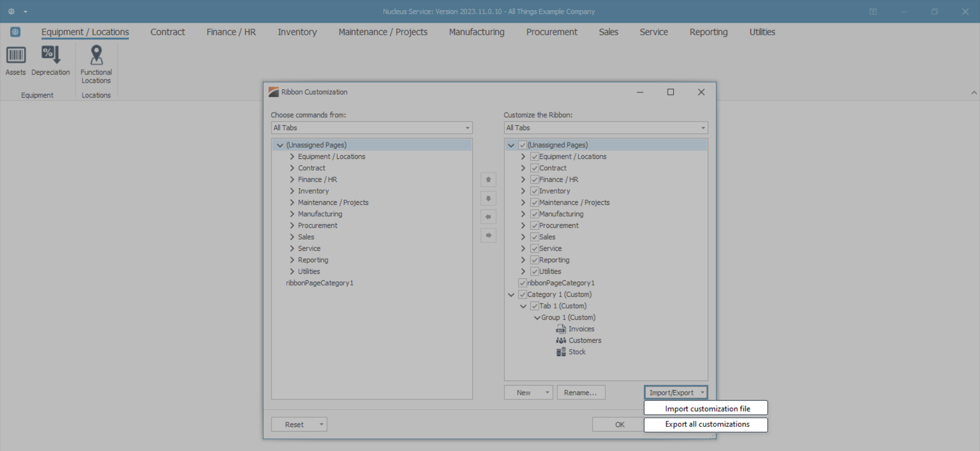Toggle the Finance / HR checkbox
Image resolution: width=980 pixels, height=451 pixels.
[x=534, y=180]
